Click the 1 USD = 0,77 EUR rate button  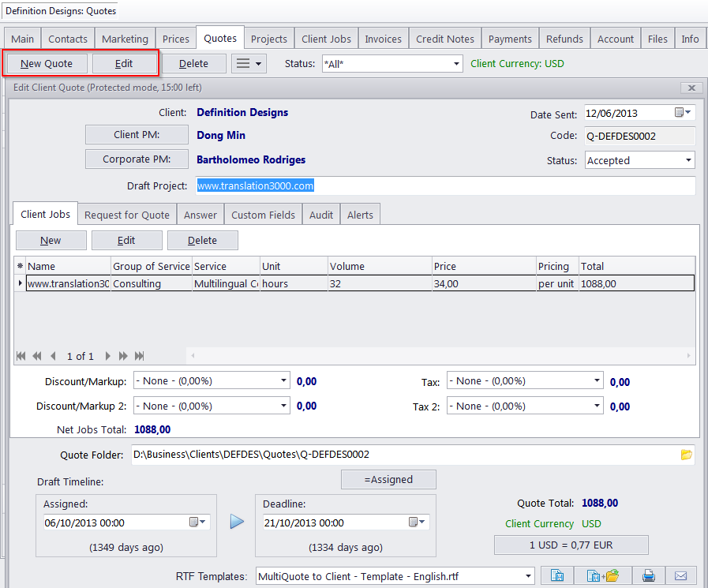tap(571, 545)
